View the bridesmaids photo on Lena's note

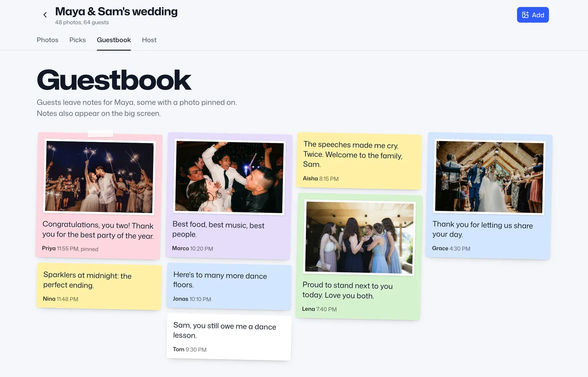[x=359, y=238]
